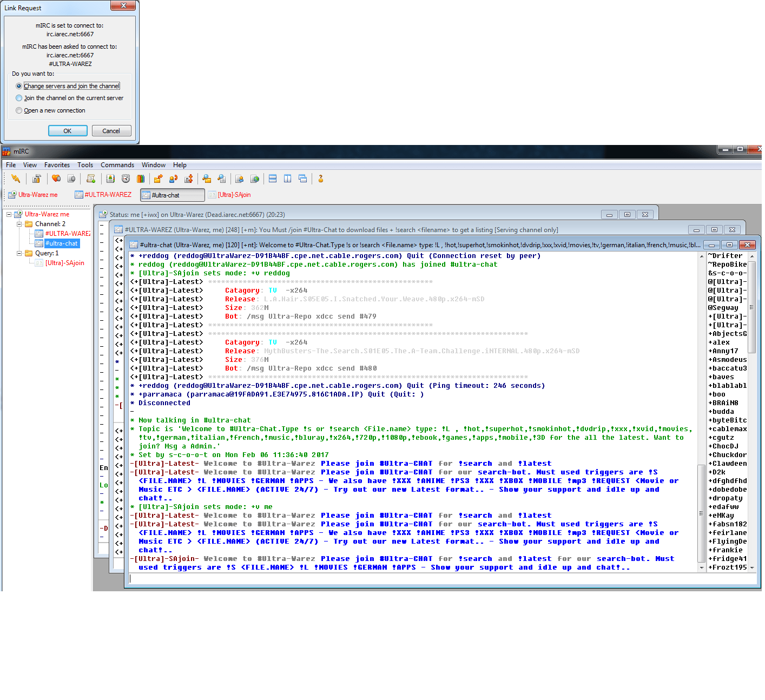Collapse the Channel: 2 tree folder
This screenshot has width=765, height=700.
pos(19,224)
